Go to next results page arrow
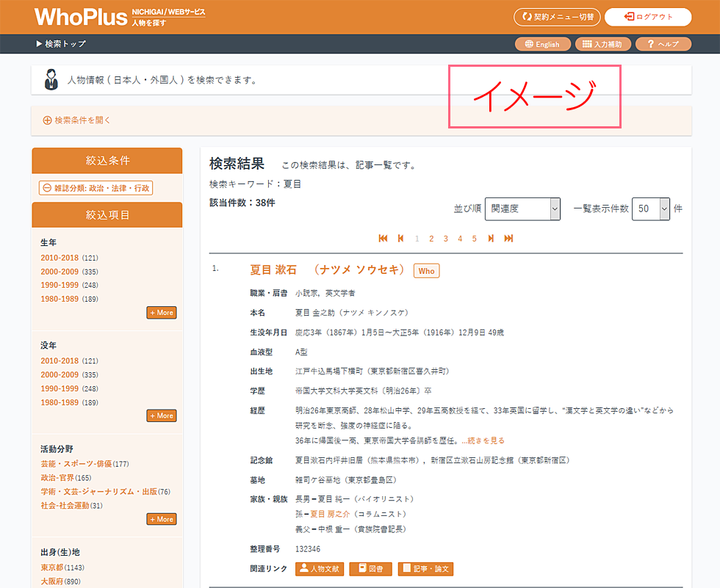The width and height of the screenshot is (720, 588). coord(491,239)
